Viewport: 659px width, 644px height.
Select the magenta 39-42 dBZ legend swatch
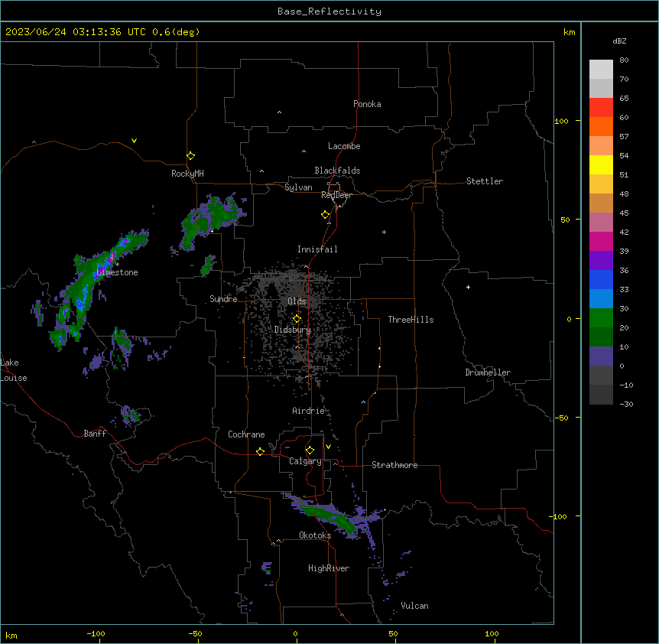[601, 241]
